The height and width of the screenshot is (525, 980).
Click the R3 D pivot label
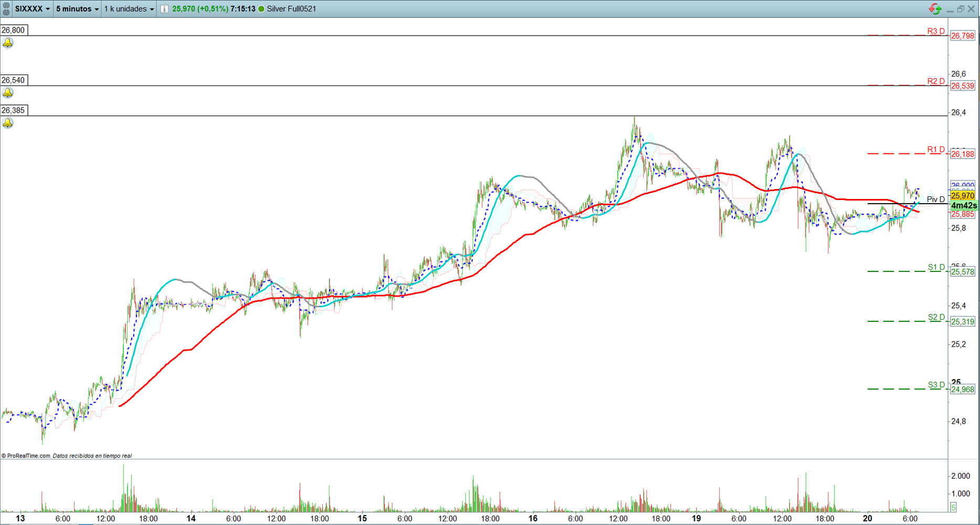click(936, 31)
